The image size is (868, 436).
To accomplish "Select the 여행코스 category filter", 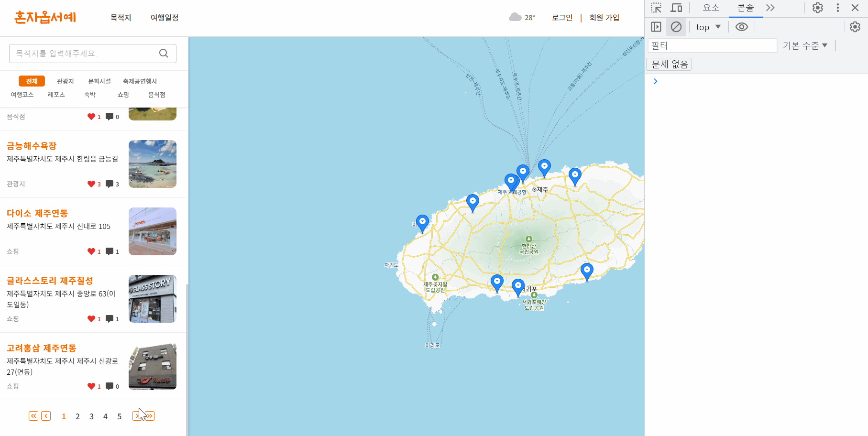I will pos(22,95).
